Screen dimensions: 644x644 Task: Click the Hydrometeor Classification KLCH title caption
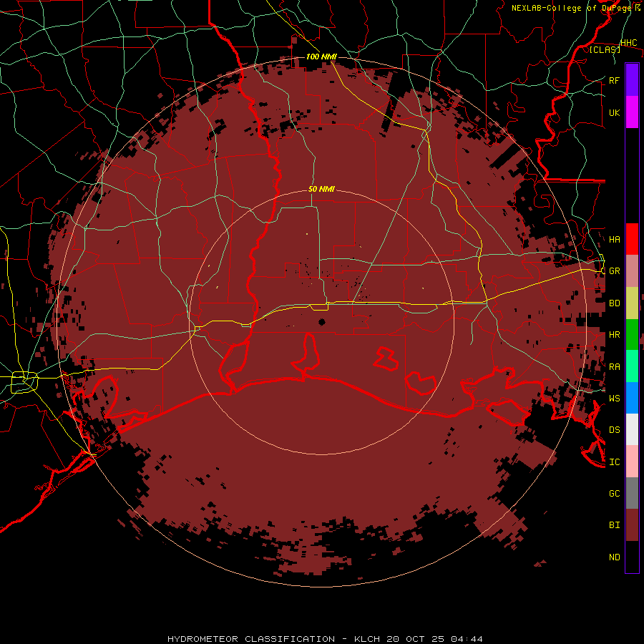pyautogui.click(x=325, y=639)
